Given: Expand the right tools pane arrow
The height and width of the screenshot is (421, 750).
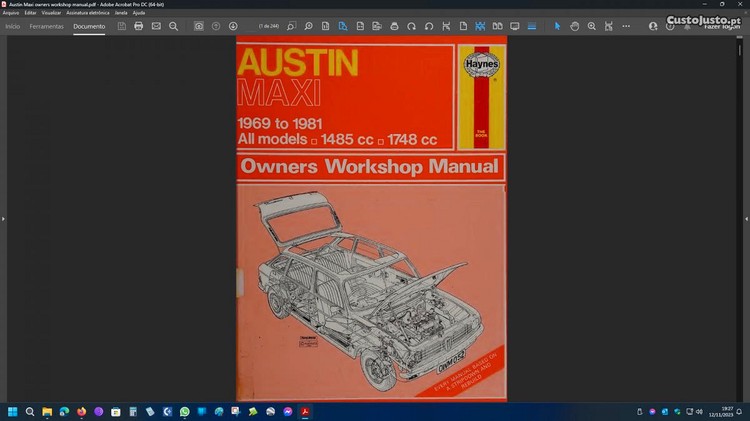Looking at the screenshot, I should pyautogui.click(x=746, y=218).
